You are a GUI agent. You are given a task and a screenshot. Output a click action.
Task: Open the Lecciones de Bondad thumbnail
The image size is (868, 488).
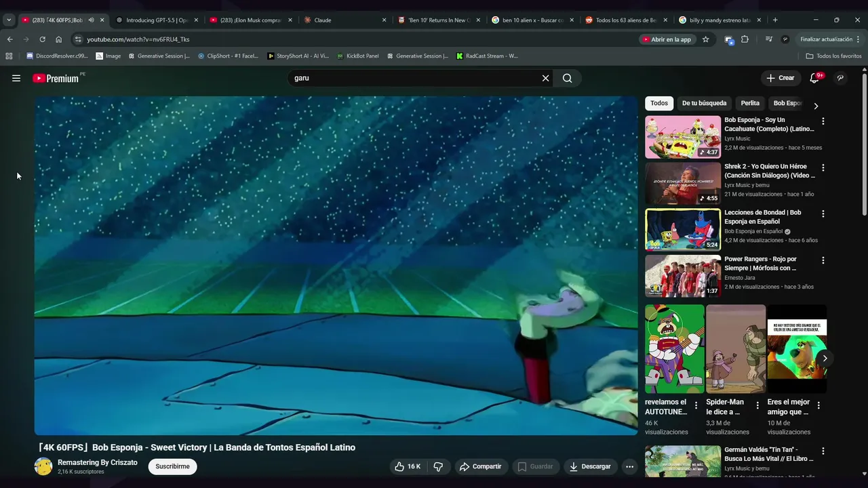tap(683, 229)
